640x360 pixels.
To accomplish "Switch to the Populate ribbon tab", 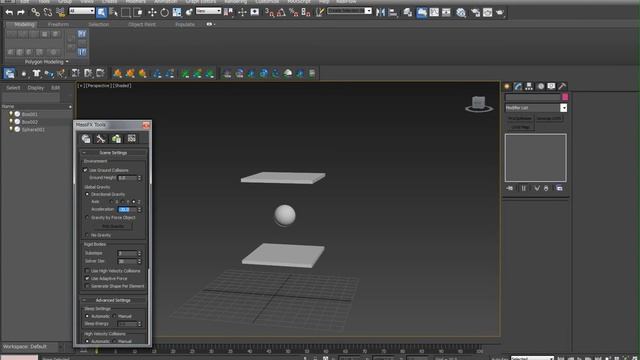I will (x=185, y=24).
